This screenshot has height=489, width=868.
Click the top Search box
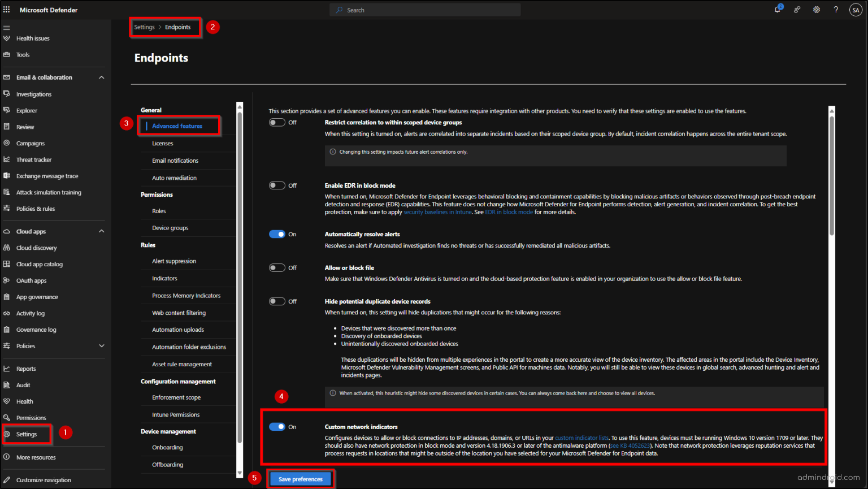[425, 10]
